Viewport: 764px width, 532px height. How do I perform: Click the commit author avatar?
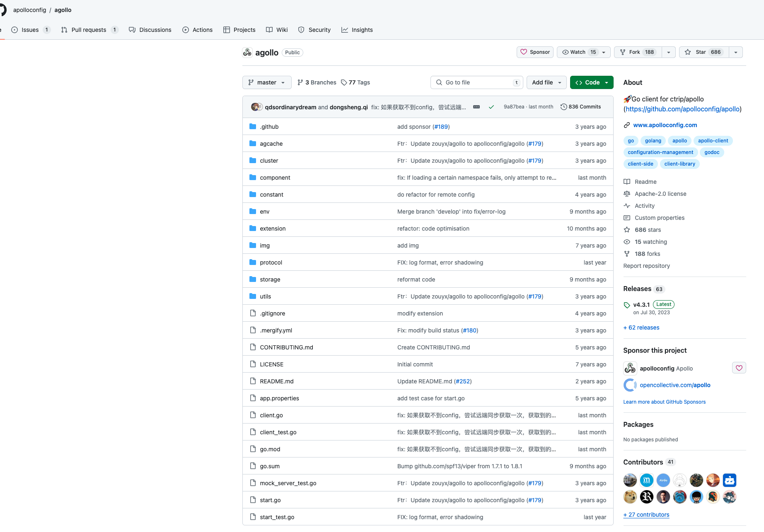256,107
